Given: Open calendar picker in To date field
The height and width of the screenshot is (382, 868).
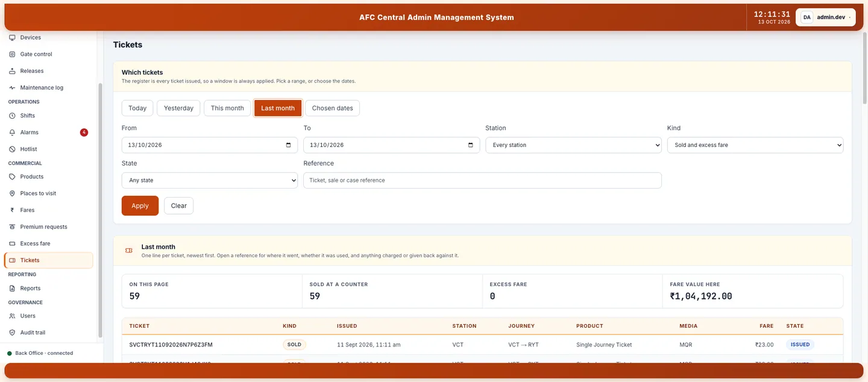Looking at the screenshot, I should tap(470, 145).
